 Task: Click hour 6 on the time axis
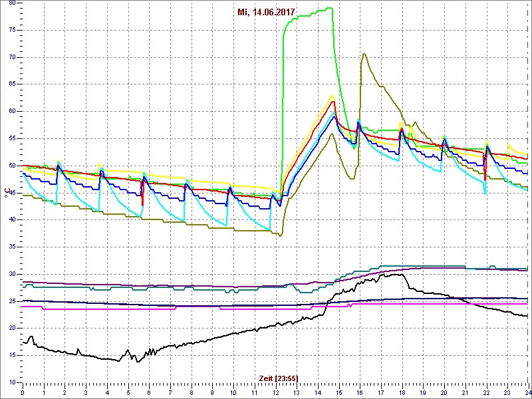coord(149,392)
